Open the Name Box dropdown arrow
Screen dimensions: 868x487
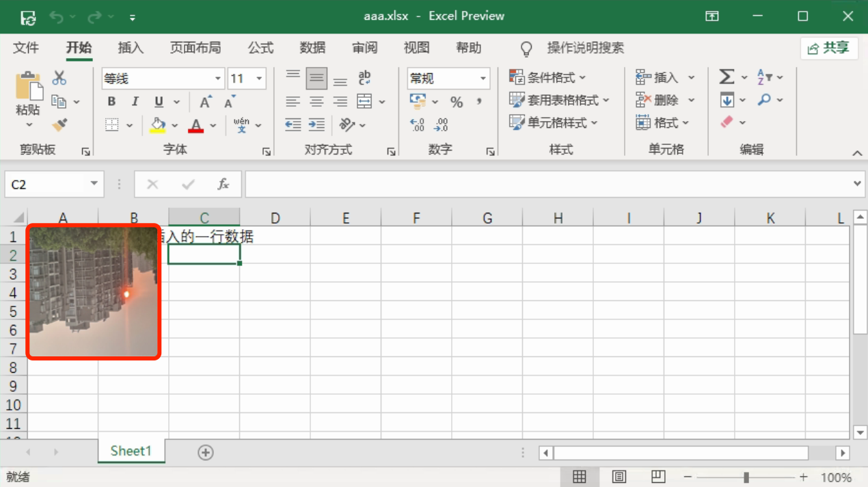(94, 184)
